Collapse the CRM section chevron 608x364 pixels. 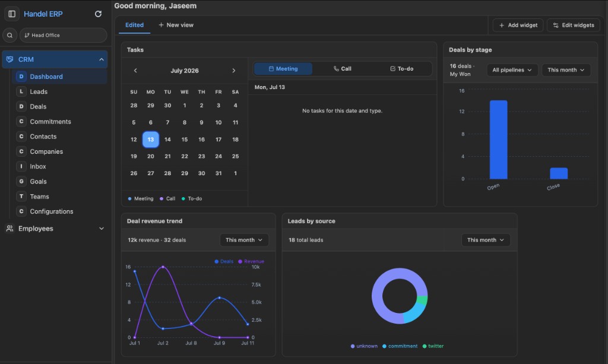tap(101, 59)
